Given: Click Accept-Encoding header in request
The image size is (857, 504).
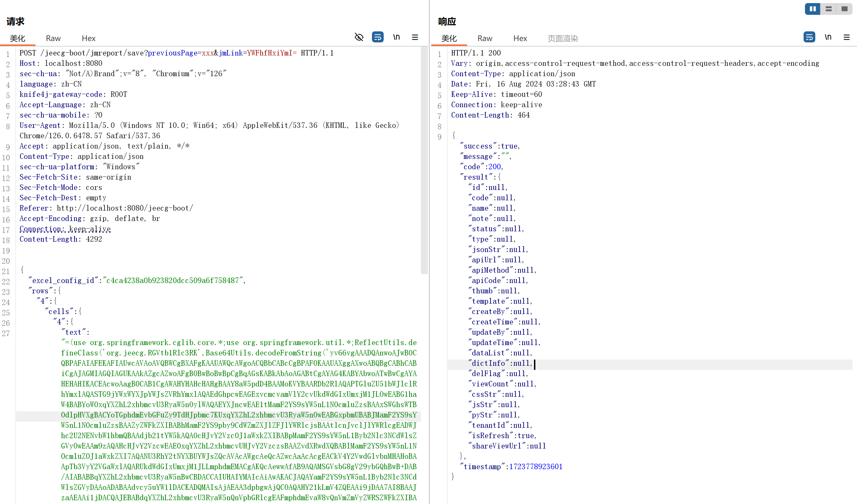Looking at the screenshot, I should pyautogui.click(x=90, y=219).
